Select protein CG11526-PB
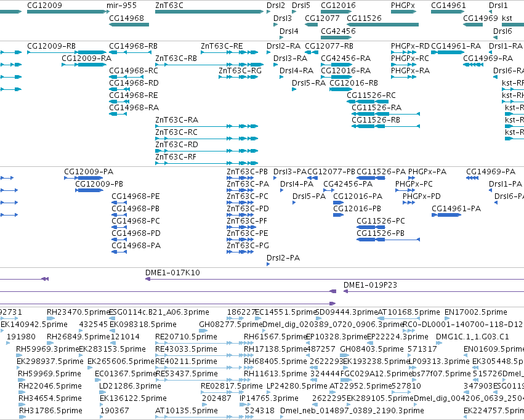524x420 pixels. [389, 240]
